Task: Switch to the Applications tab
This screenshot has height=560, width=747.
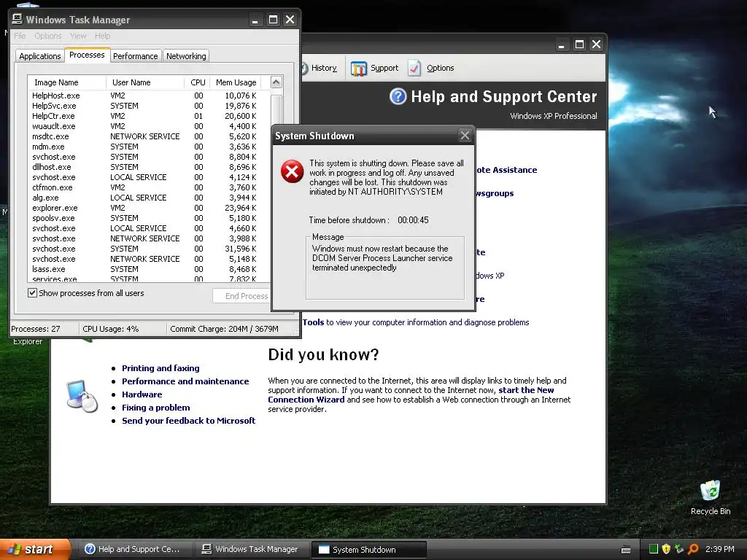Action: (x=40, y=56)
